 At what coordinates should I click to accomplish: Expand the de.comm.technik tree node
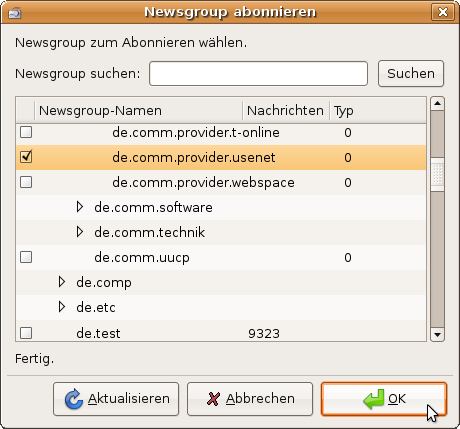[80, 232]
